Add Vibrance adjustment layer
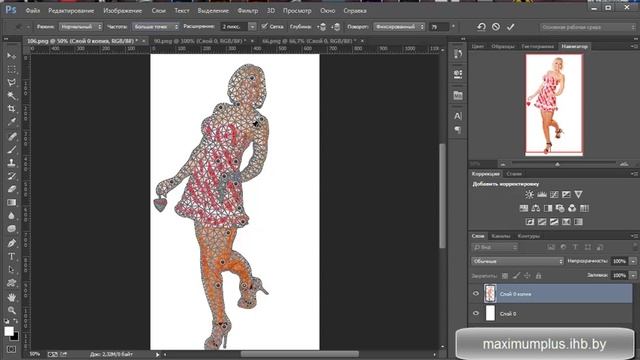Viewport: 640px width, 360px height. click(x=579, y=195)
